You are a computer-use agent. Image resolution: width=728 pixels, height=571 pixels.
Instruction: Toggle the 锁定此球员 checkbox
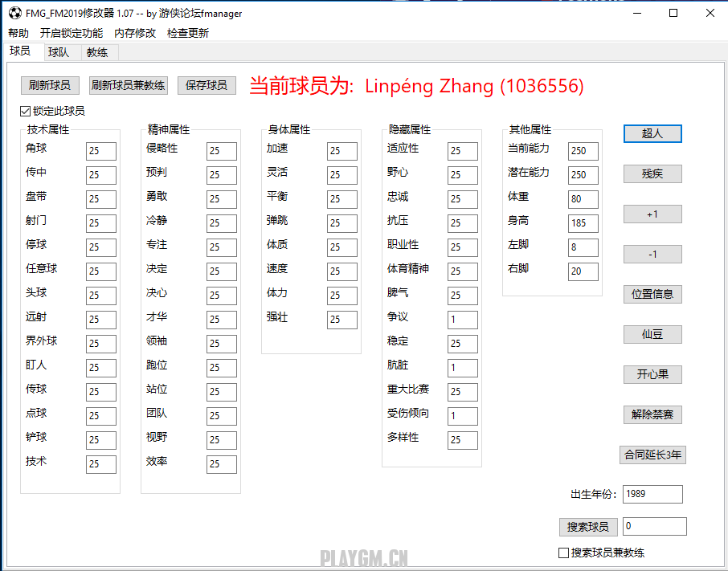25,112
